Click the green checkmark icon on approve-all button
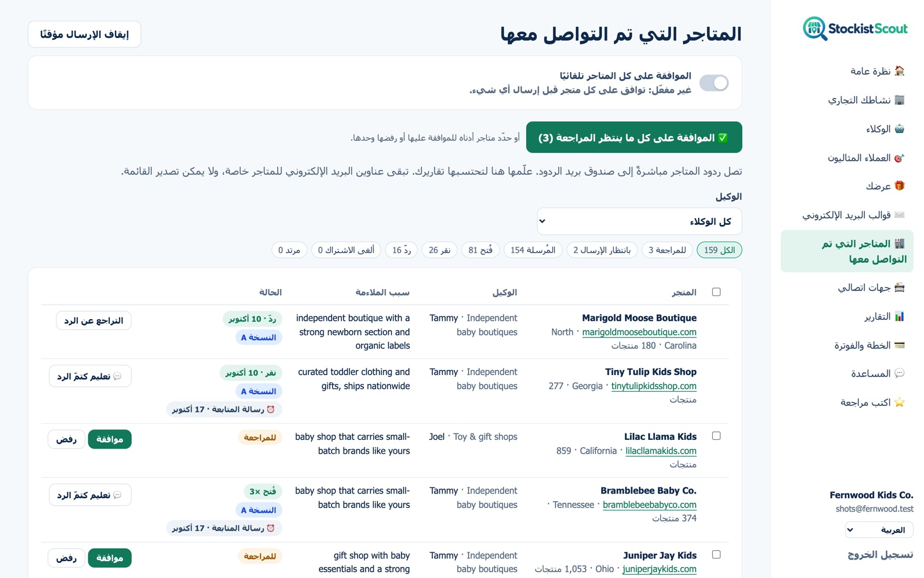 pos(723,138)
